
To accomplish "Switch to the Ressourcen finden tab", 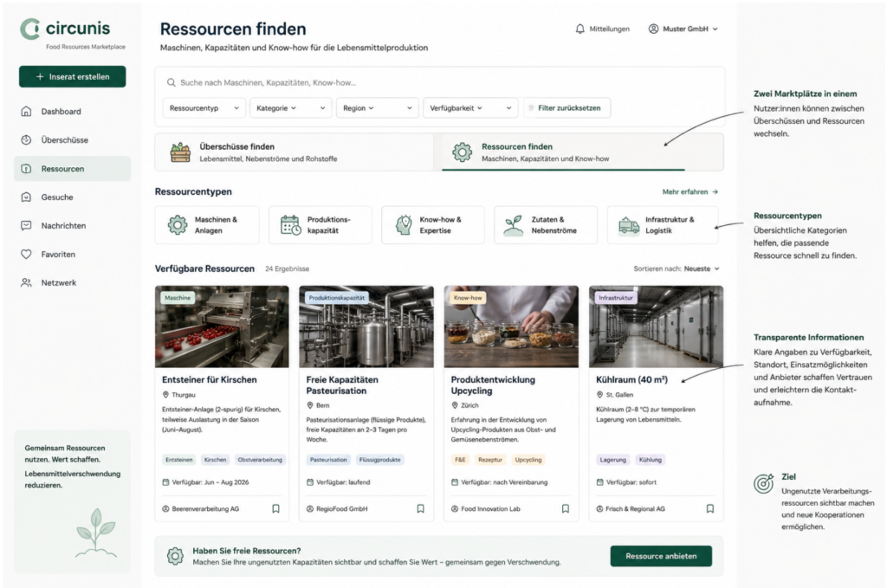I will point(579,152).
